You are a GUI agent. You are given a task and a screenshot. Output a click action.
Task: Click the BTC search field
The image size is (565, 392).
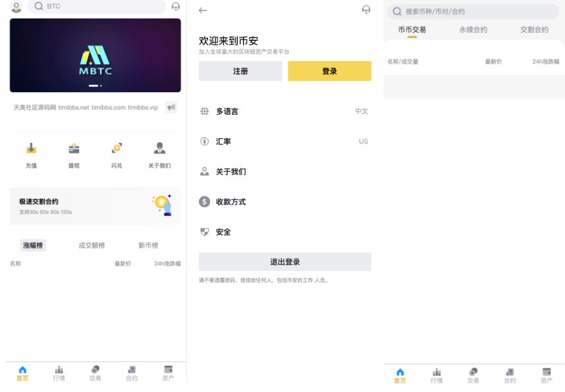[97, 6]
